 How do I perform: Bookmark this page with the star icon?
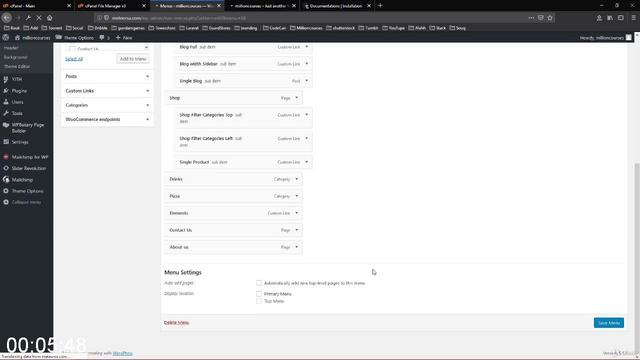550,18
